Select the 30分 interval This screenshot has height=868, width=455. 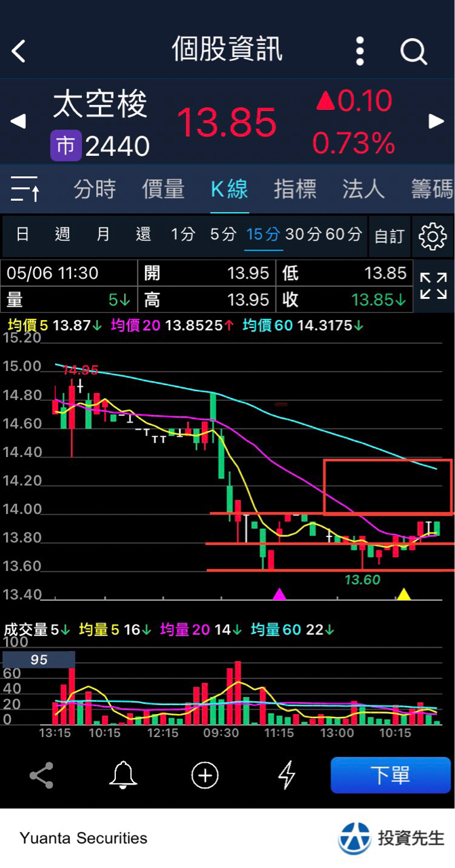pyautogui.click(x=303, y=235)
